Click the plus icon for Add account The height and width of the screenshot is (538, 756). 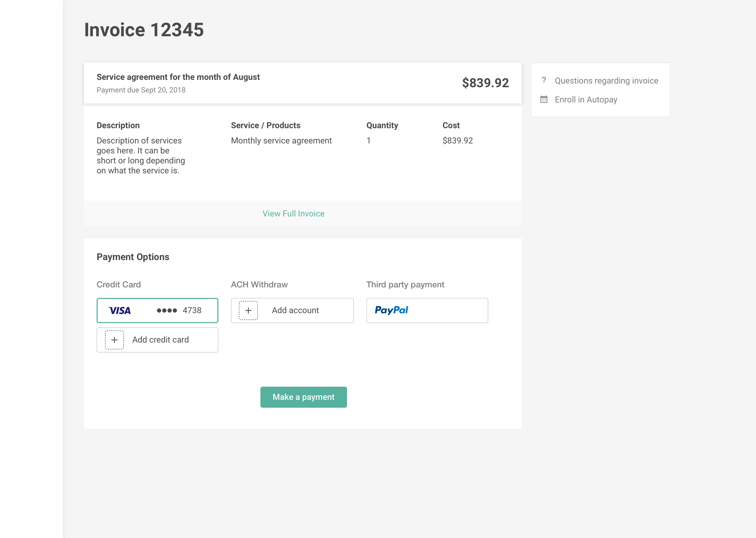248,311
